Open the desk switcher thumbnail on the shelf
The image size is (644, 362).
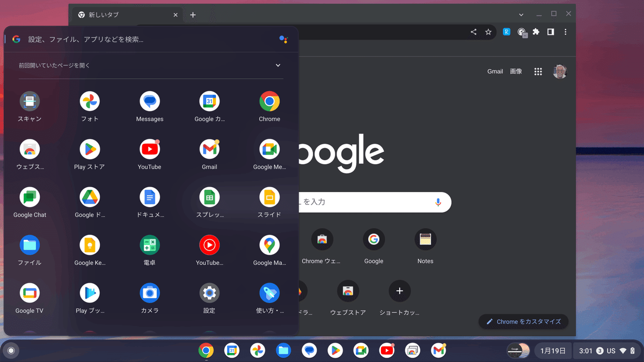click(x=518, y=351)
